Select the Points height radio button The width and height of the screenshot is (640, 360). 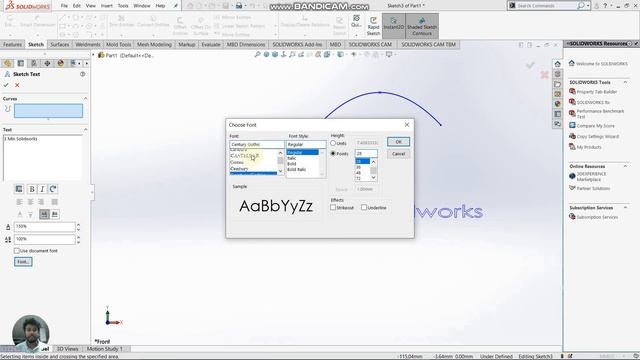coord(333,153)
